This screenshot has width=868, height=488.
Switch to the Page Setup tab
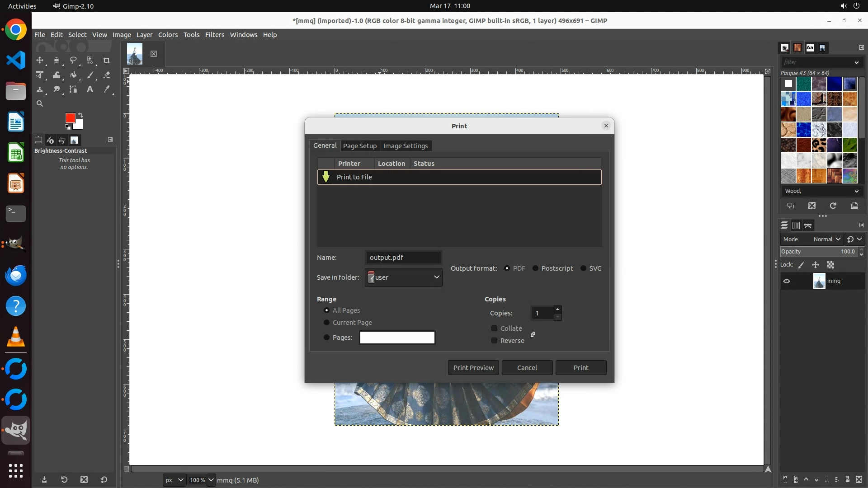tap(359, 146)
